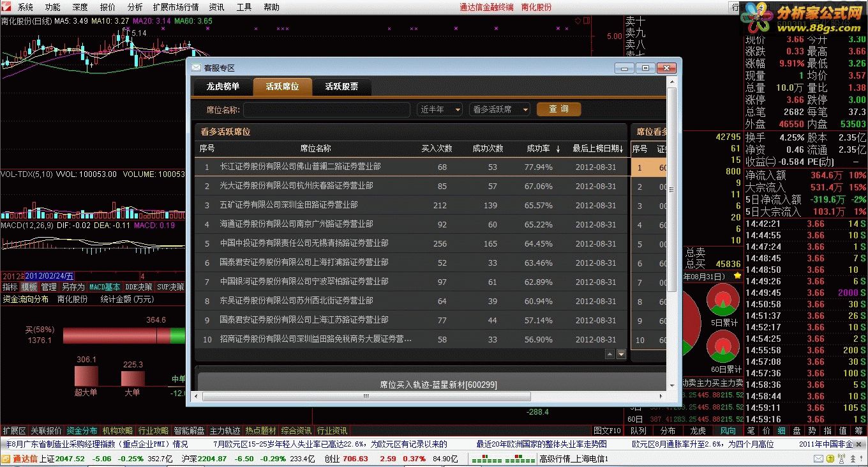This screenshot has width=868, height=467.
Task: Click news headline 7月欧元区15-25岁年轻人失业率
Action: coord(331,444)
